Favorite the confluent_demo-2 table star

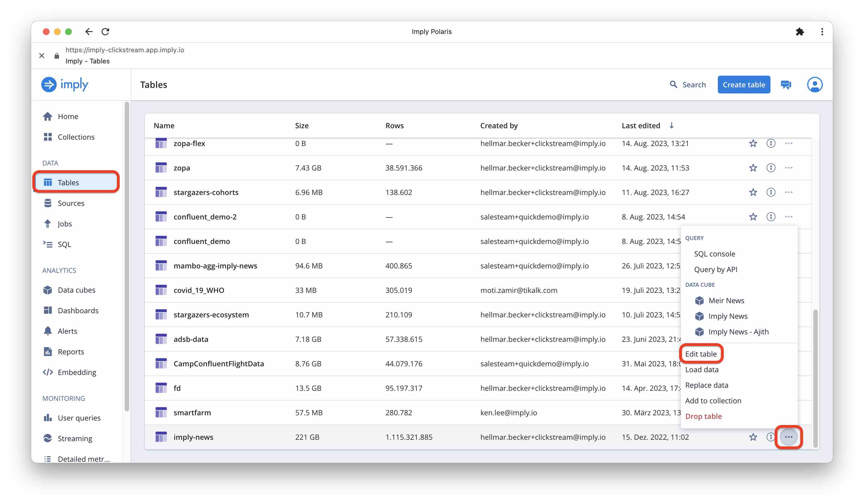(753, 217)
